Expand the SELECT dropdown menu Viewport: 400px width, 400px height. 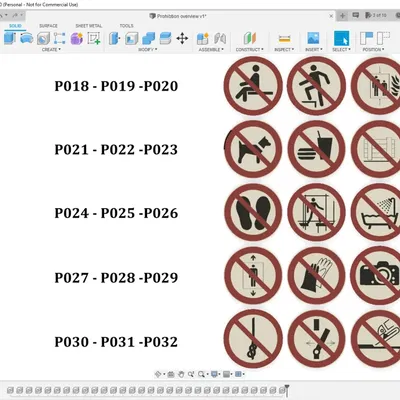point(341,50)
